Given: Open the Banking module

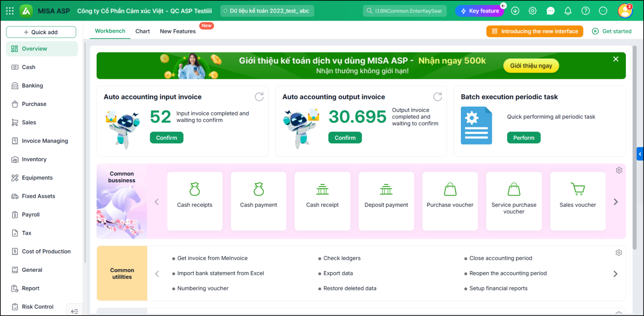Looking at the screenshot, I should [42, 86].
